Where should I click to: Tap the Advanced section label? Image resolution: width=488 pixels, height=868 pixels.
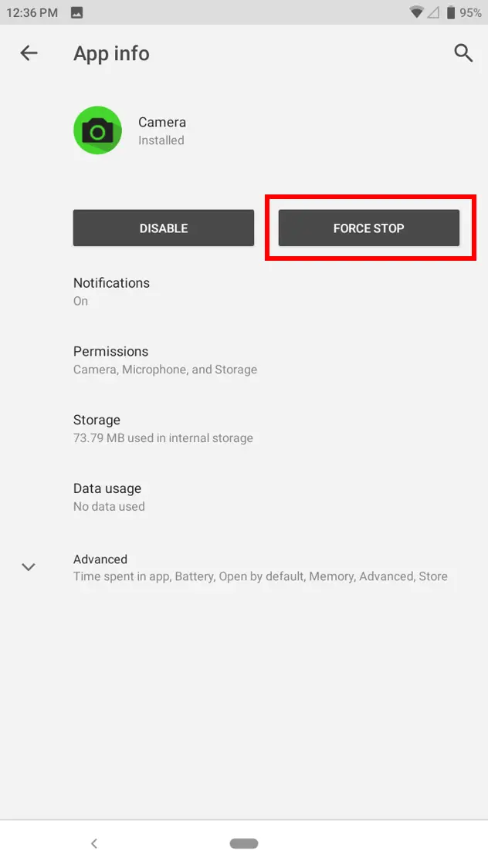coord(100,559)
